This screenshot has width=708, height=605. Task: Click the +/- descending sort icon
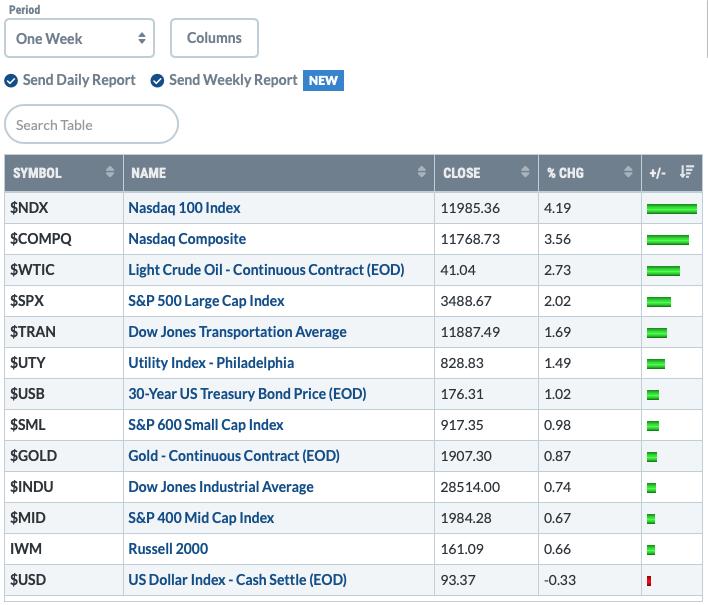[687, 172]
